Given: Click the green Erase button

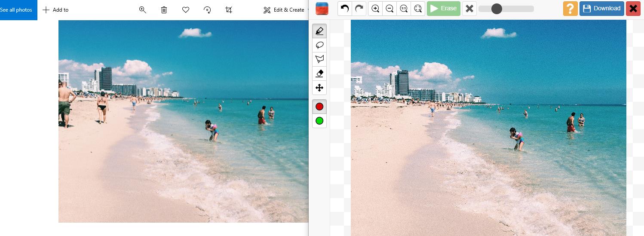Looking at the screenshot, I should tap(444, 9).
